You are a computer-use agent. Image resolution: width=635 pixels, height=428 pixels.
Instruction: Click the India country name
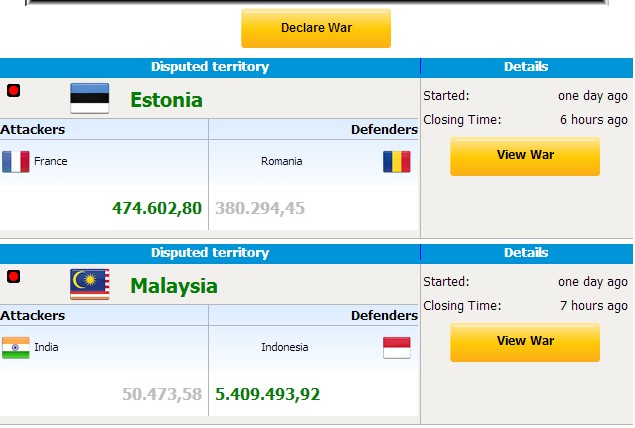(x=46, y=347)
